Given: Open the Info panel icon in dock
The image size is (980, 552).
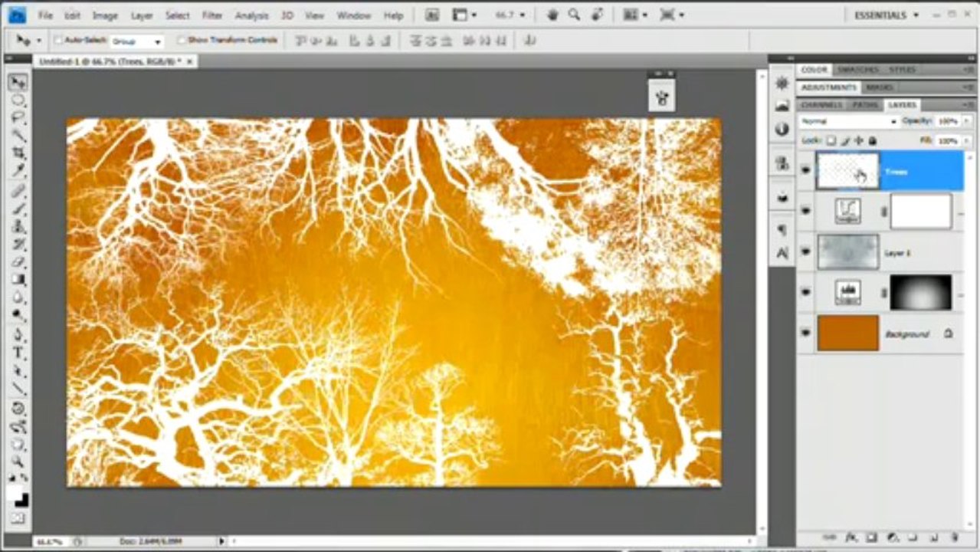Looking at the screenshot, I should tap(782, 129).
